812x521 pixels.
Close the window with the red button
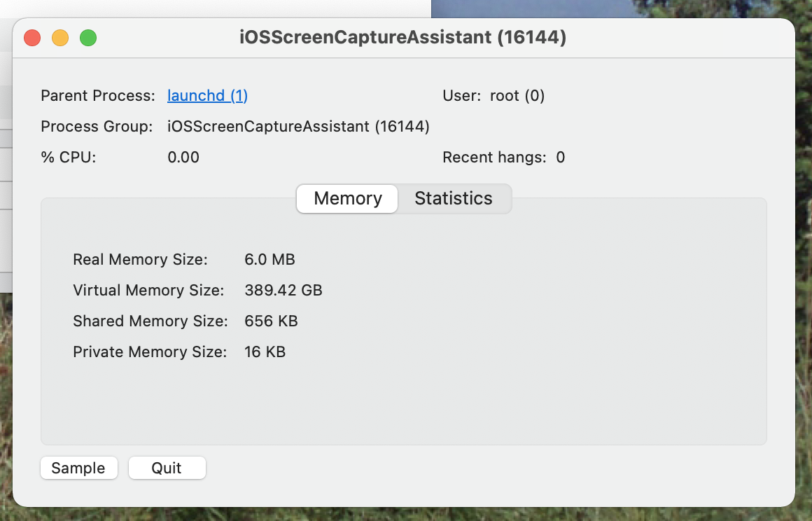pos(32,38)
